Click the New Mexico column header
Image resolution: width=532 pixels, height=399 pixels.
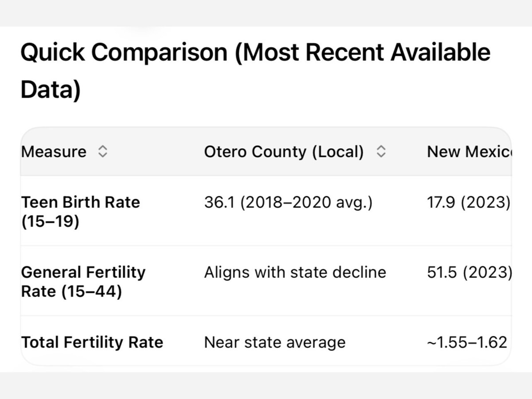pyautogui.click(x=469, y=152)
